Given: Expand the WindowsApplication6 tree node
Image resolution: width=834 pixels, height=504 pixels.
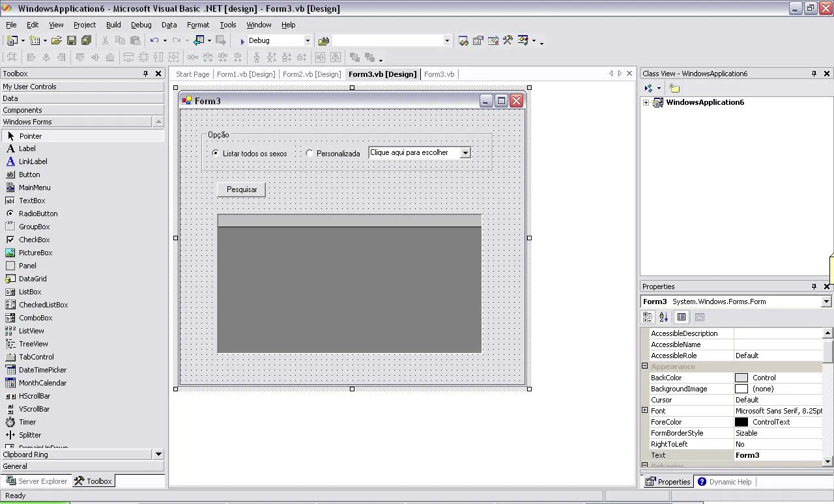Looking at the screenshot, I should pyautogui.click(x=646, y=103).
